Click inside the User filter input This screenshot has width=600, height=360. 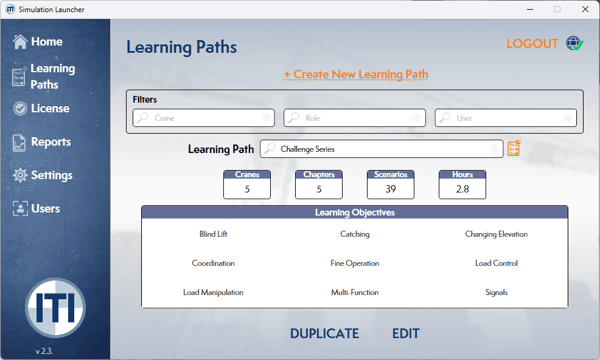point(505,118)
